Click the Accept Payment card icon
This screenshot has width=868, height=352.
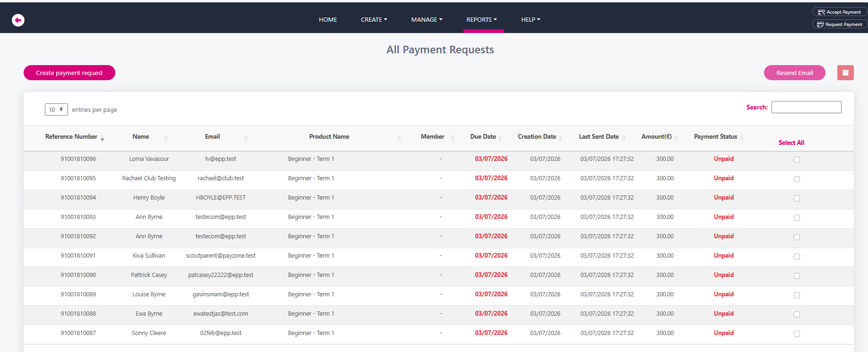pyautogui.click(x=821, y=12)
